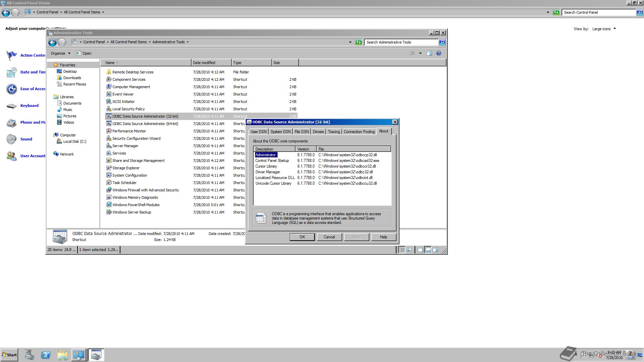This screenshot has width=644, height=362.
Task: Open the Remote Desktop Services folder icon
Action: tap(109, 72)
